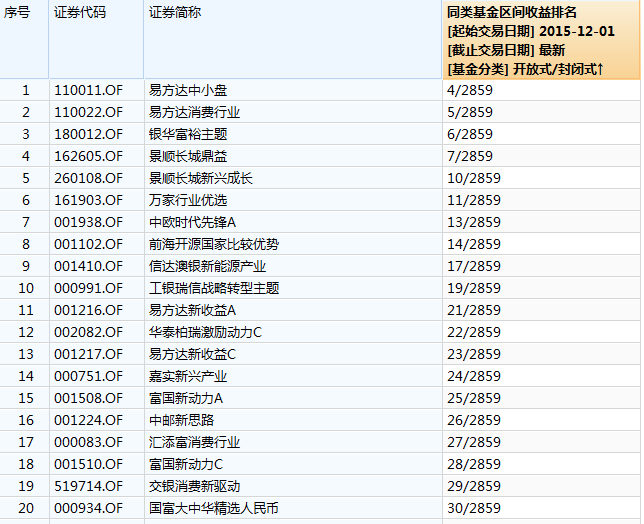
Task: Select fund name 富国新动力C
Action: pyautogui.click(x=186, y=464)
